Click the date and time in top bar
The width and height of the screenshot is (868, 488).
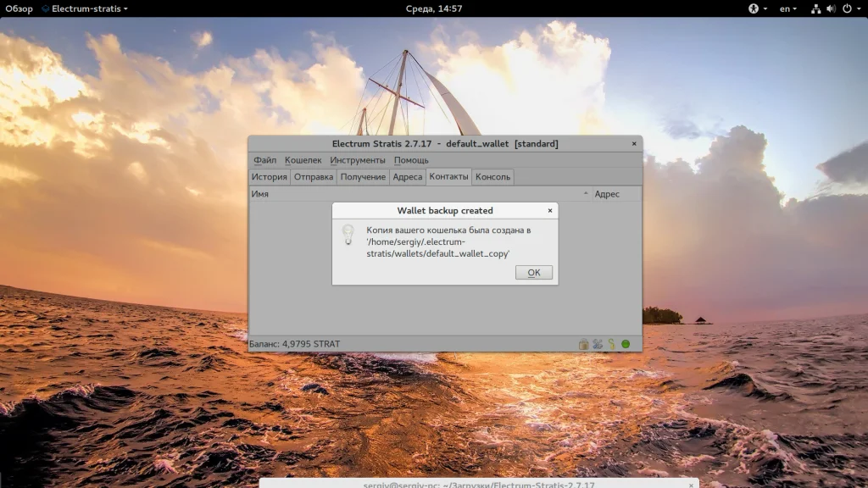click(x=433, y=8)
